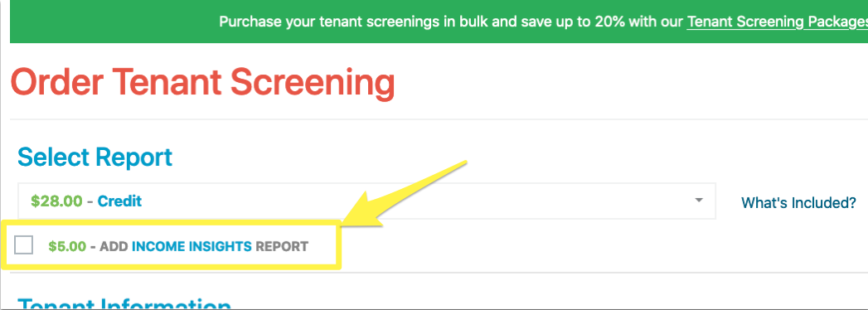Image resolution: width=868 pixels, height=310 pixels.
Task: Click the word ADD in checkbox label
Action: pos(114,246)
